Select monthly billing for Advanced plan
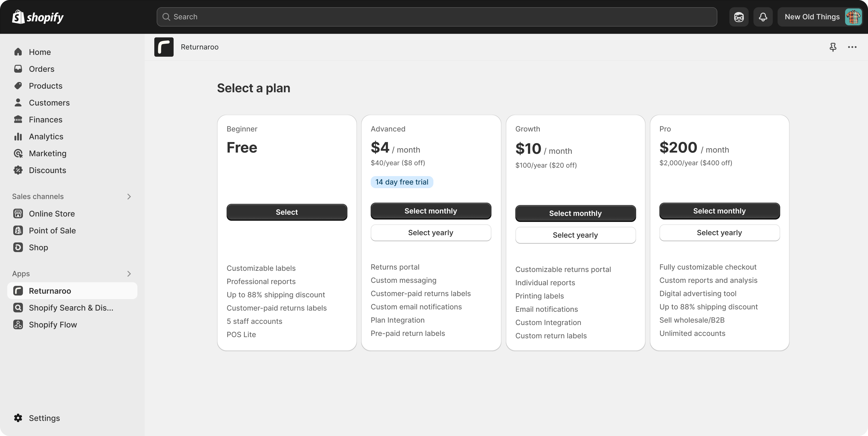This screenshot has width=868, height=436. (x=431, y=211)
